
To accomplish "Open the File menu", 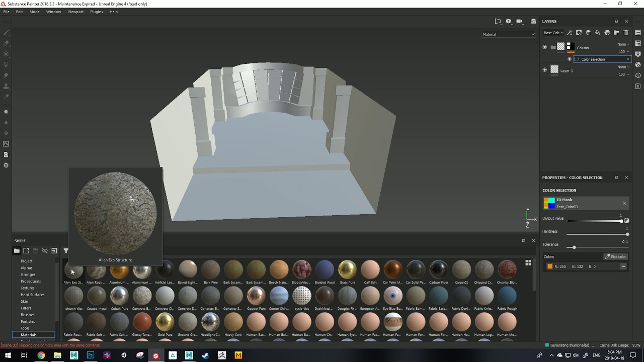I will tap(7, 12).
